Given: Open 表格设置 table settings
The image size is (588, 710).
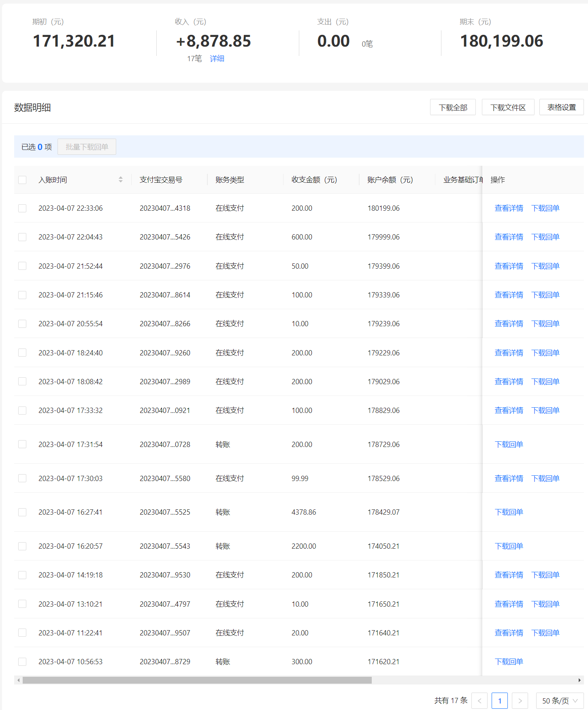Looking at the screenshot, I should coord(561,107).
